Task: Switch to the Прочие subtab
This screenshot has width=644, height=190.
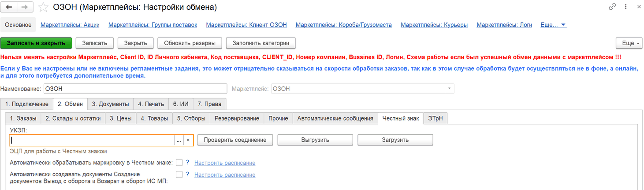Action: (x=278, y=118)
